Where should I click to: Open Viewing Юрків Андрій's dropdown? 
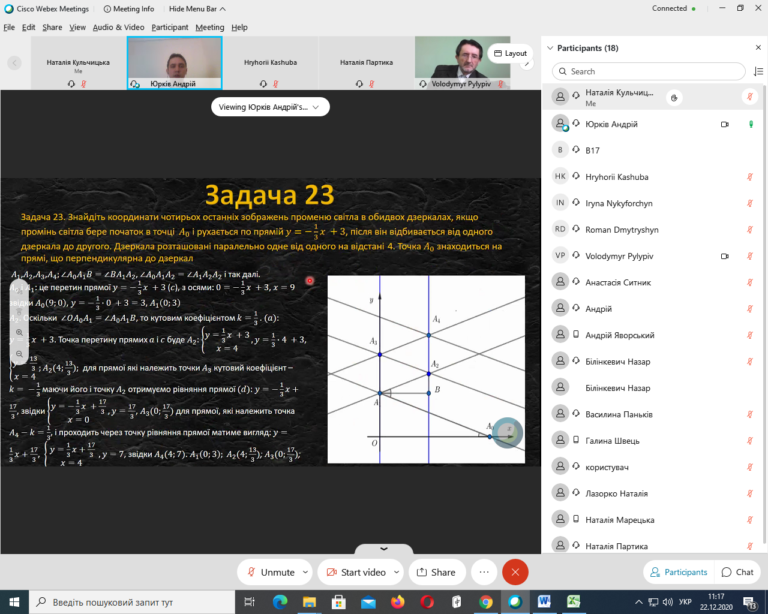(x=270, y=107)
